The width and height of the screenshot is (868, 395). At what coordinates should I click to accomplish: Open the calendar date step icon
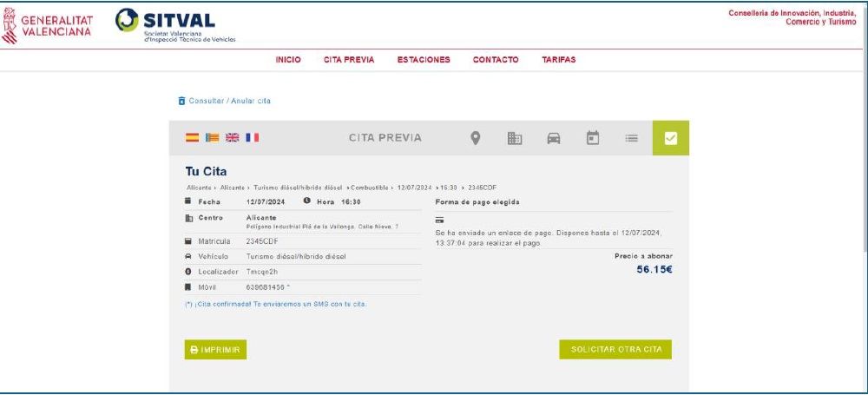[593, 138]
